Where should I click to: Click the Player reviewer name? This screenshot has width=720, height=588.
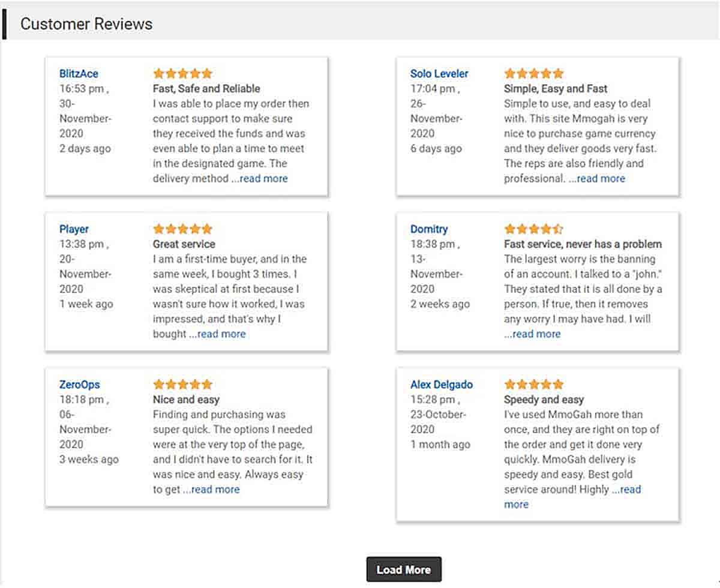(x=74, y=229)
